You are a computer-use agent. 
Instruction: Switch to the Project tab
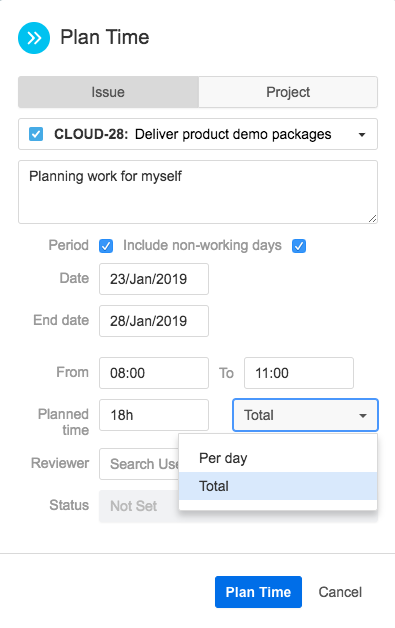click(288, 92)
